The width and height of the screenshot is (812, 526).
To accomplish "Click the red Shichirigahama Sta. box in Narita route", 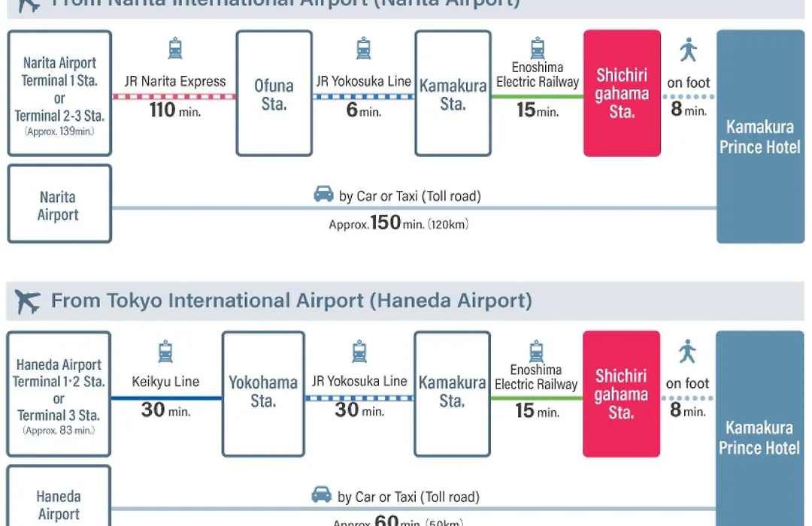I will point(622,93).
